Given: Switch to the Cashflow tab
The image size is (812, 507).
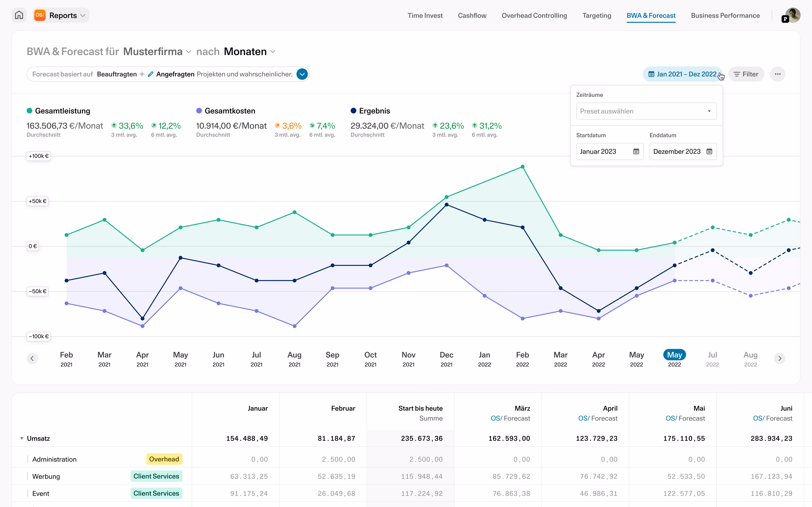Looking at the screenshot, I should [x=472, y=15].
